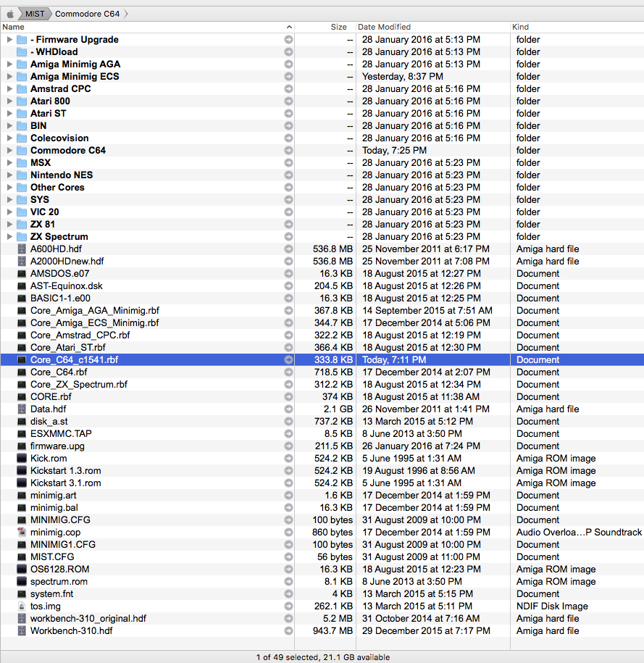
Task: Click the Workbench-310.hdf file icon
Action: click(x=22, y=630)
